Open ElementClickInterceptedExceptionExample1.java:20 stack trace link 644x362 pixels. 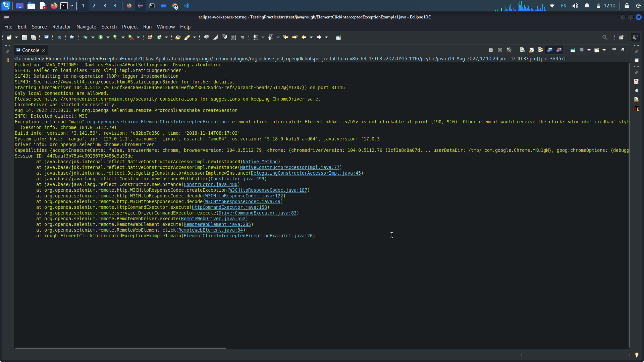click(248, 236)
